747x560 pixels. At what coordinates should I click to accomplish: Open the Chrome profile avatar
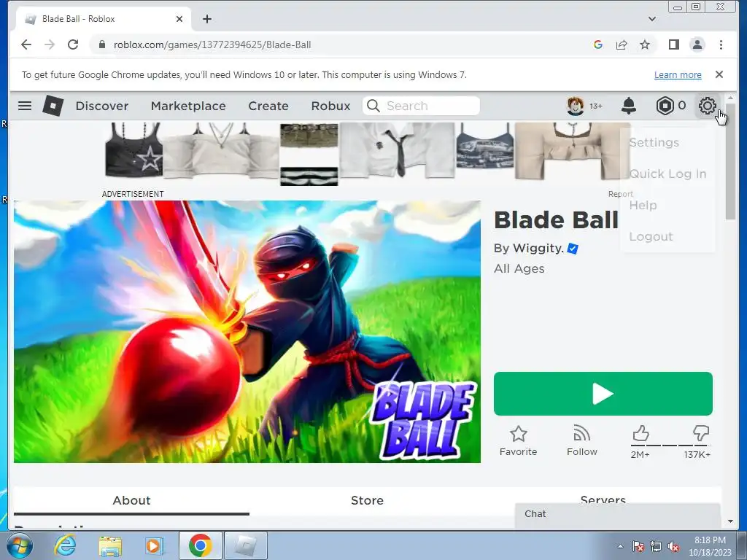[697, 44]
